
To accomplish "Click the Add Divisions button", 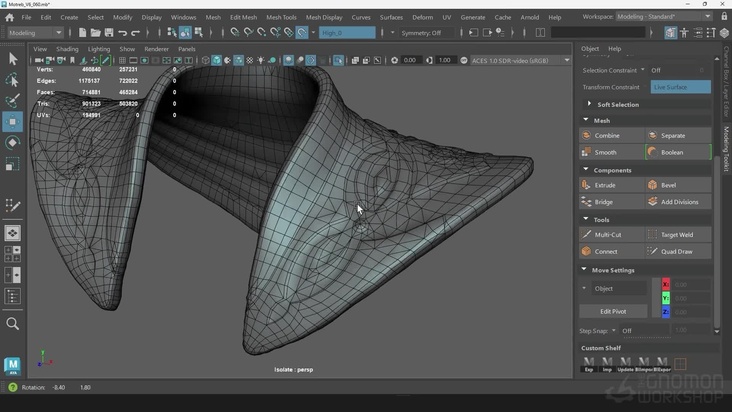I will tap(678, 202).
